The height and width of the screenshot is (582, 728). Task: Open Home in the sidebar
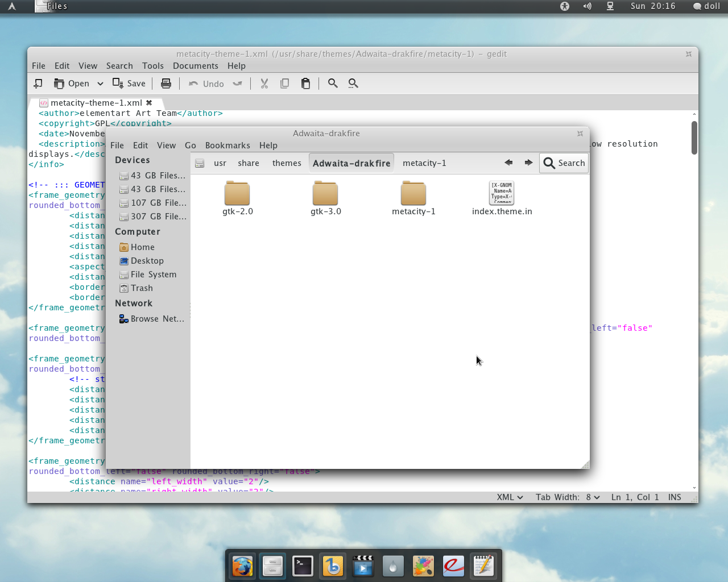click(142, 247)
